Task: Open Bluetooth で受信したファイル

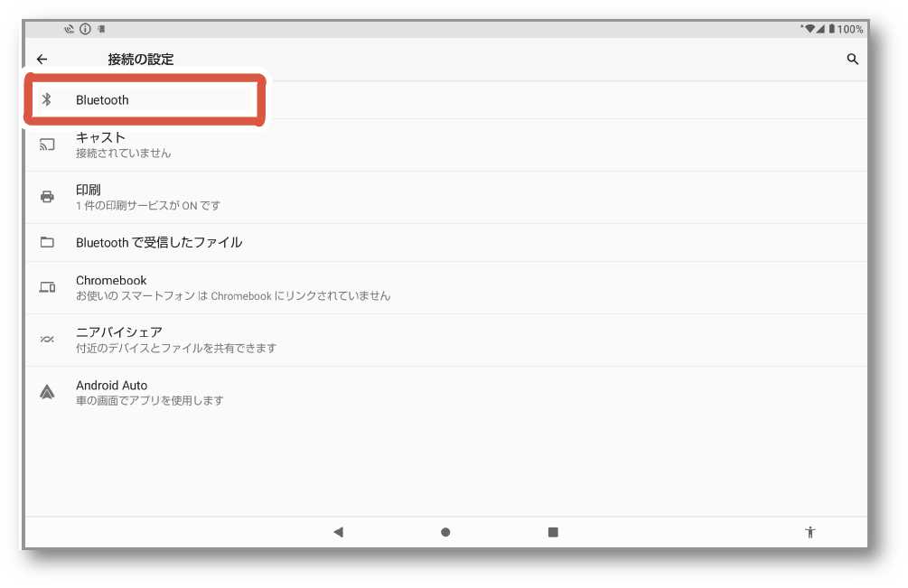Action: tap(446, 242)
